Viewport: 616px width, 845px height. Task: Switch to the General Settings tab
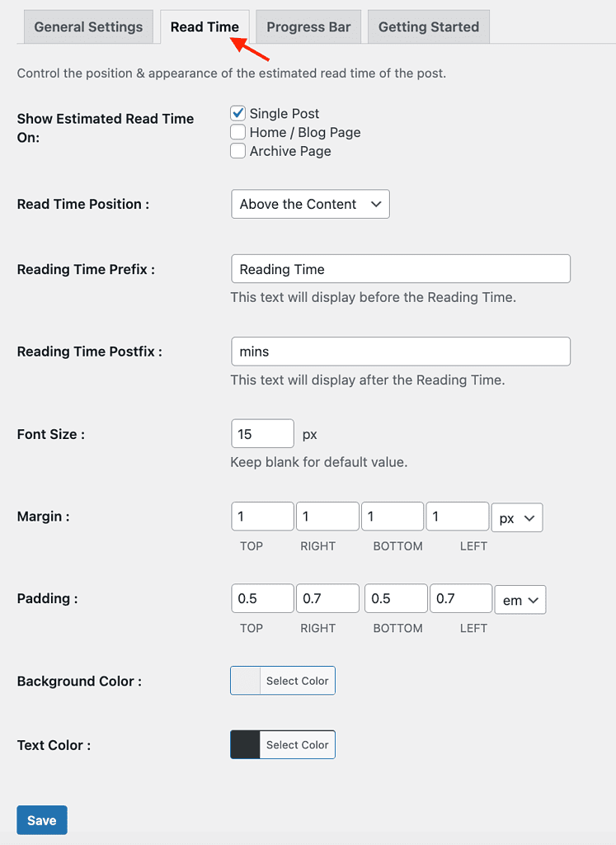pos(87,26)
